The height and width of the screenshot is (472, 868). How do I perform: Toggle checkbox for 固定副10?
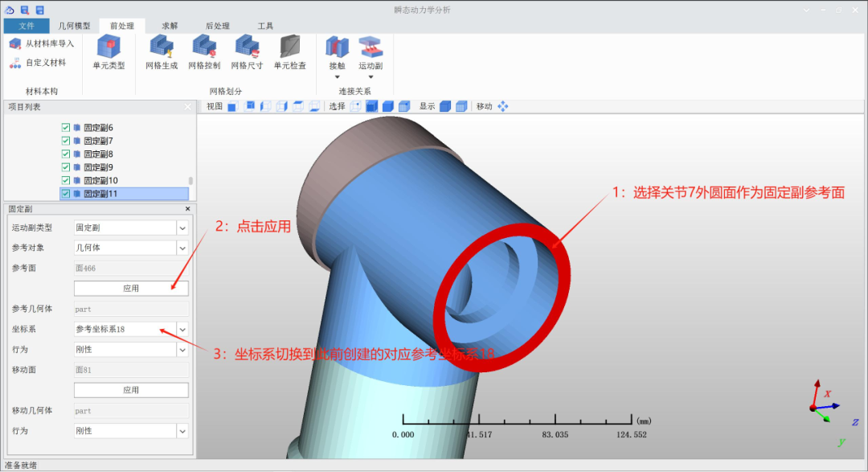66,181
